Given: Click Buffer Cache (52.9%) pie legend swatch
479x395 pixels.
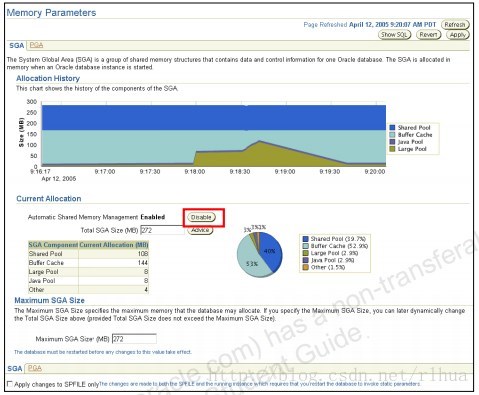Looking at the screenshot, I should tap(305, 246).
